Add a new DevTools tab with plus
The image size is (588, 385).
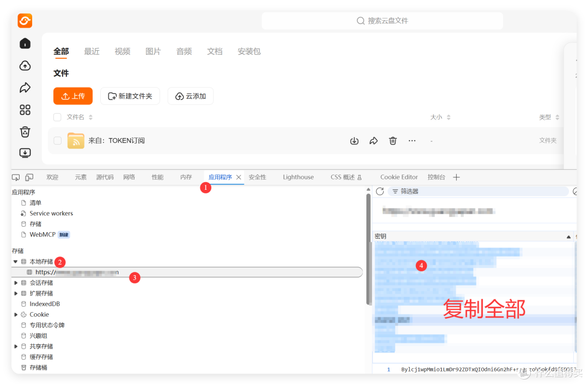456,177
